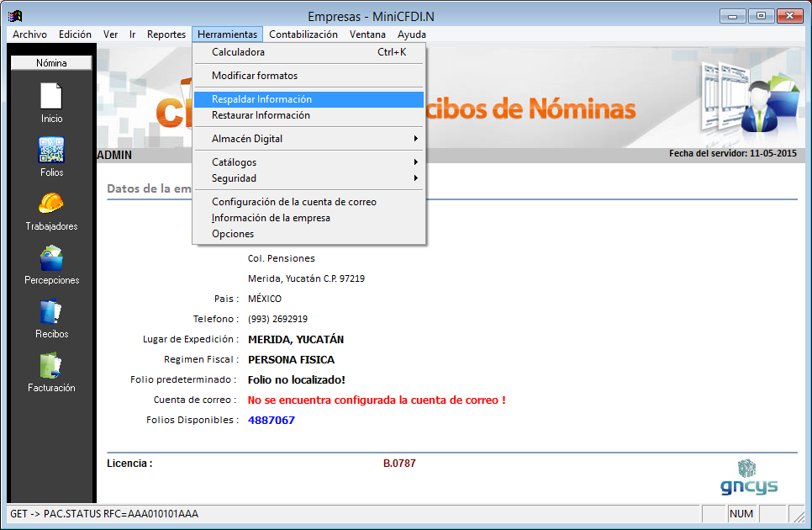Minimize the MiniCFDI.N window
Image resolution: width=812 pixels, height=530 pixels.
(732, 16)
